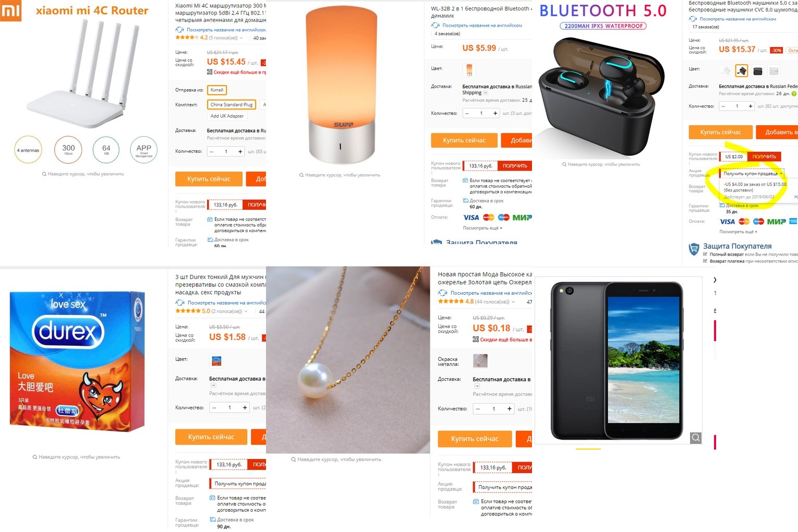Choose the Add UK Adapter bundle option

pos(227,116)
